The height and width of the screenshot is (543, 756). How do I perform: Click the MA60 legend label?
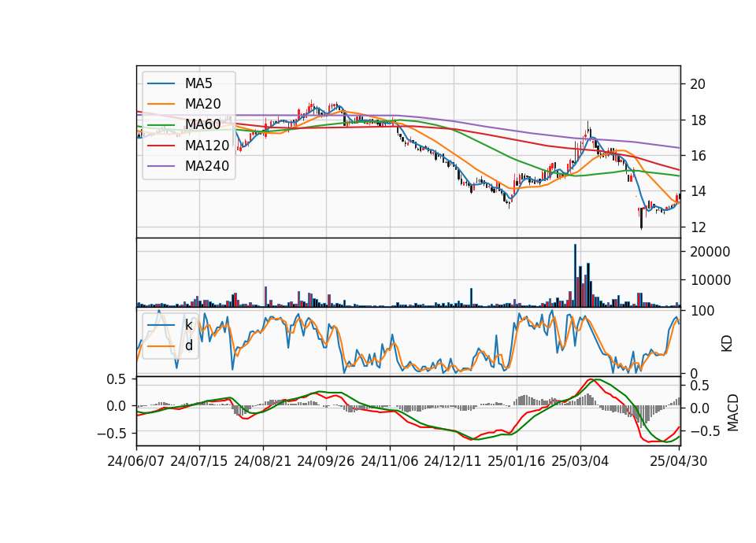coord(202,125)
